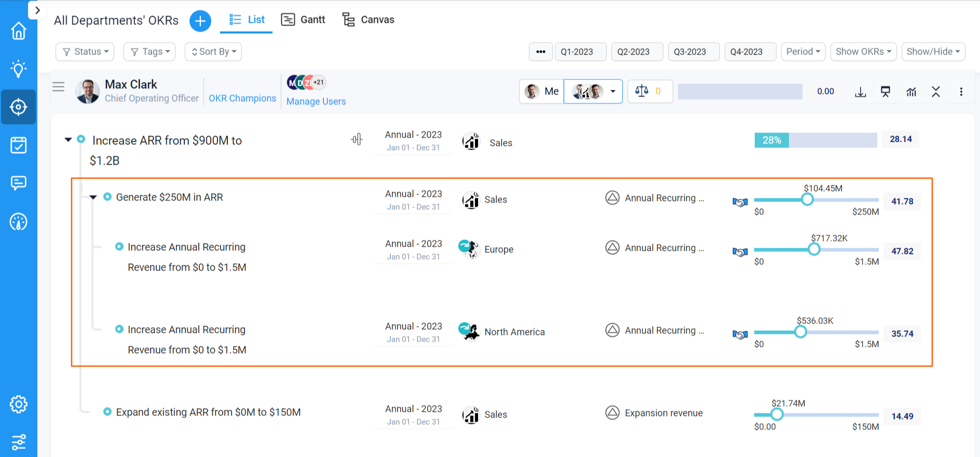This screenshot has width=980, height=457.
Task: Open the Tags filter dropdown
Action: [149, 51]
